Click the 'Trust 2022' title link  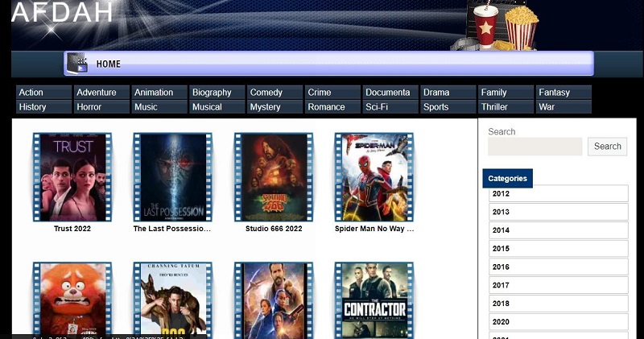click(72, 229)
